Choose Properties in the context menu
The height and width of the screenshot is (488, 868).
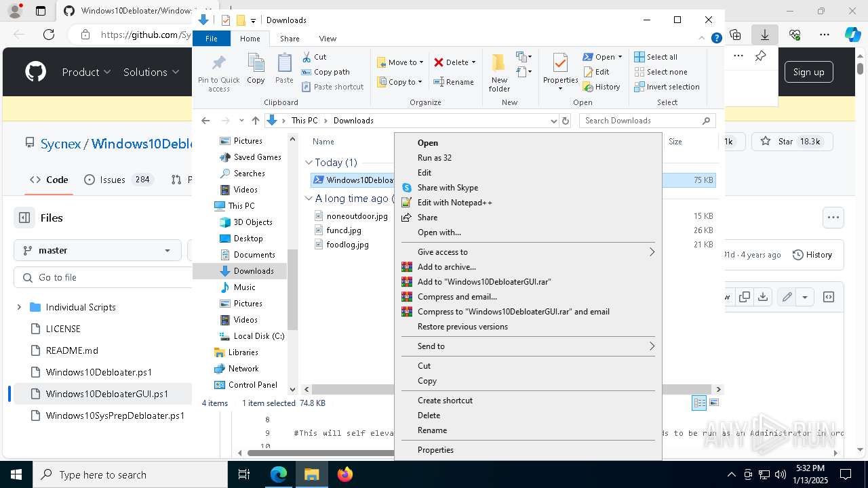point(527,450)
